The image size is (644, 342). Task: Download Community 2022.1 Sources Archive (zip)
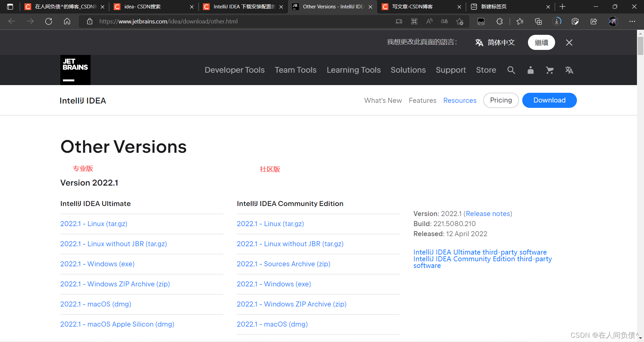click(283, 264)
